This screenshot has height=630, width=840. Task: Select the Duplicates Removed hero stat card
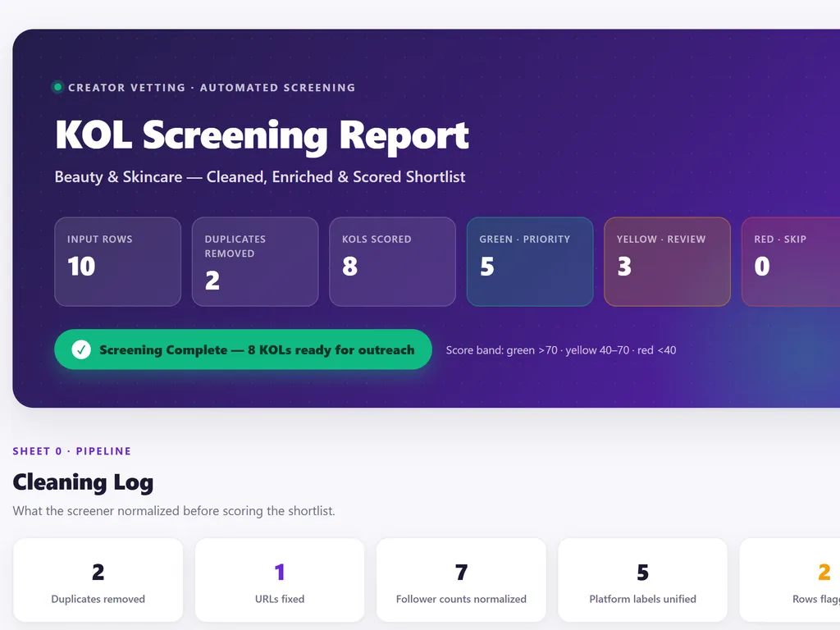click(x=255, y=262)
